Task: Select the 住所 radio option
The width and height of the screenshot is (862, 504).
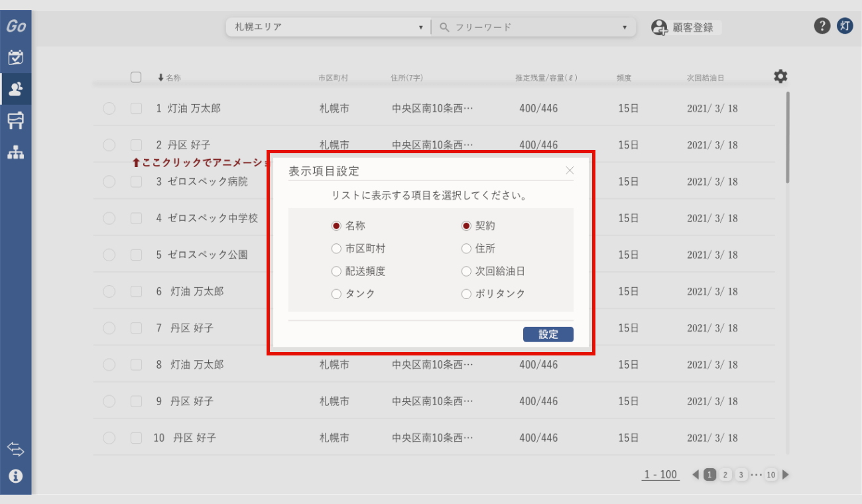Action: click(466, 249)
